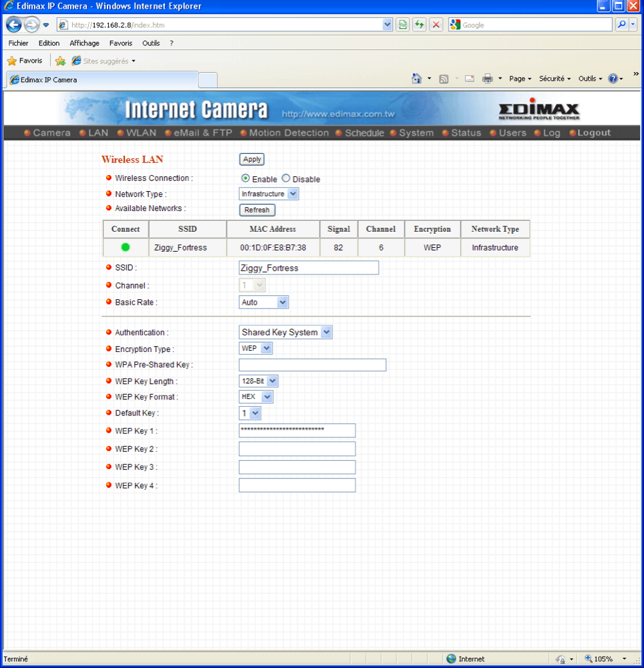Viewport: 644px width, 668px height.
Task: Click the WEP Key 4 field
Action: click(x=297, y=485)
